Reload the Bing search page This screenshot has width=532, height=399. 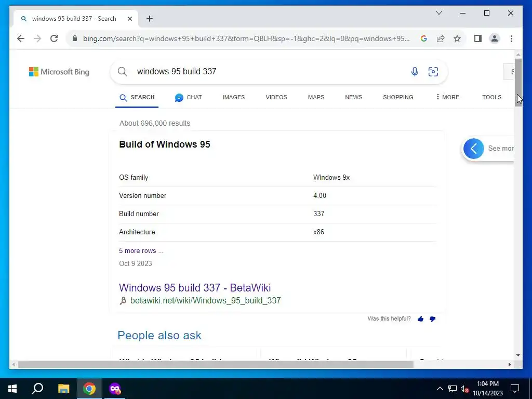tap(54, 38)
